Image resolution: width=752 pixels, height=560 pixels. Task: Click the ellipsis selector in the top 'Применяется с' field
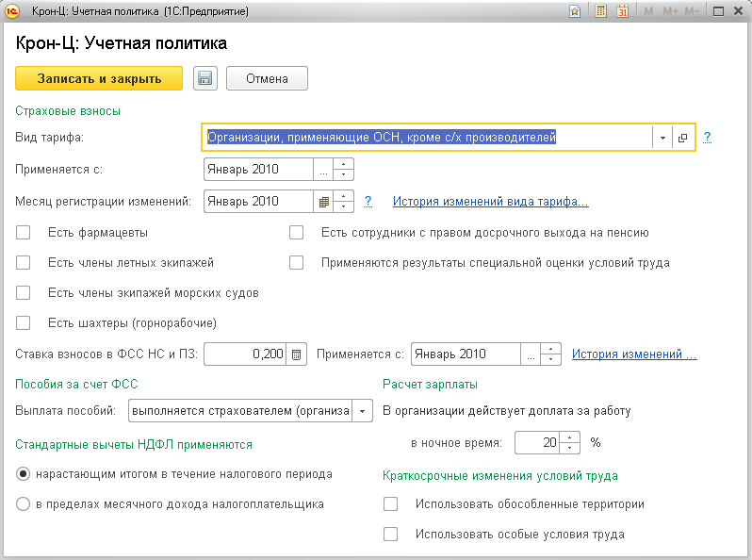[x=324, y=170]
